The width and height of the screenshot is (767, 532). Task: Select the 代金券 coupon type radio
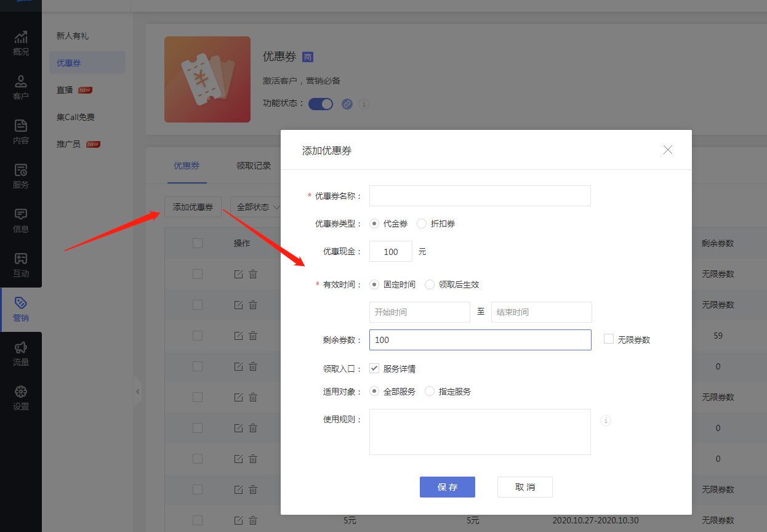pos(374,224)
